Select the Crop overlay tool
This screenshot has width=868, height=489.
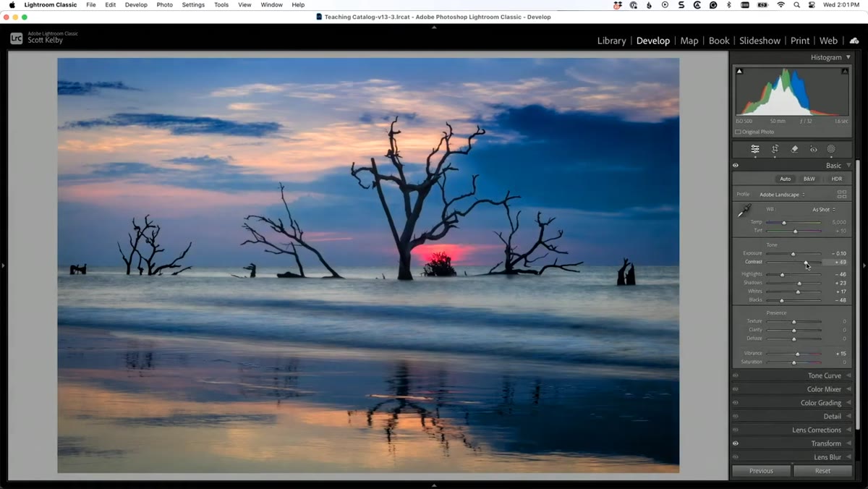[775, 149]
